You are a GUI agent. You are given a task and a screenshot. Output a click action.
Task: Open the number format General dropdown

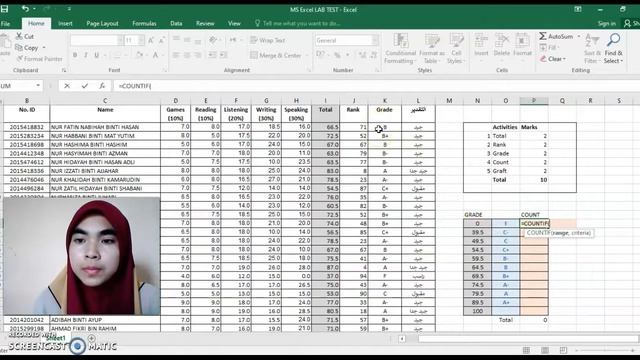pyautogui.click(x=375, y=40)
